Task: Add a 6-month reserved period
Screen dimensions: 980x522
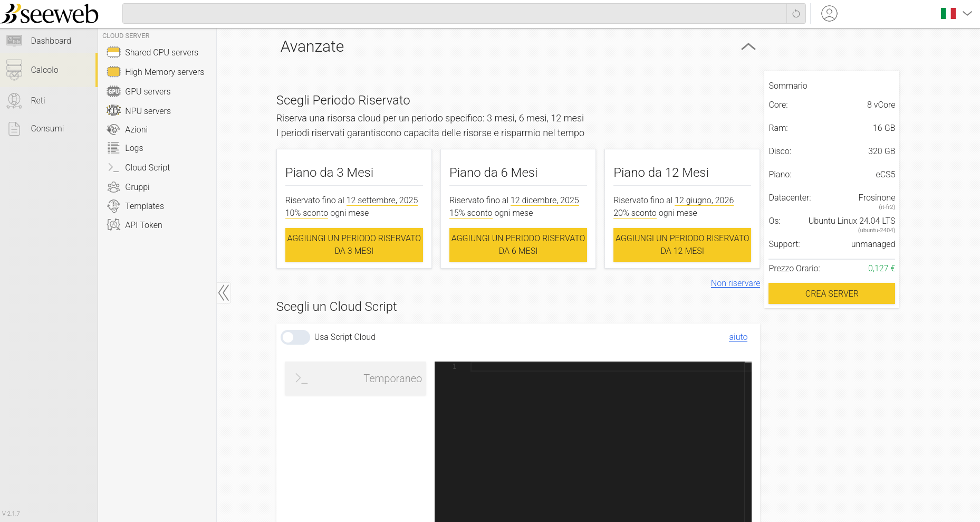Action: 518,245
